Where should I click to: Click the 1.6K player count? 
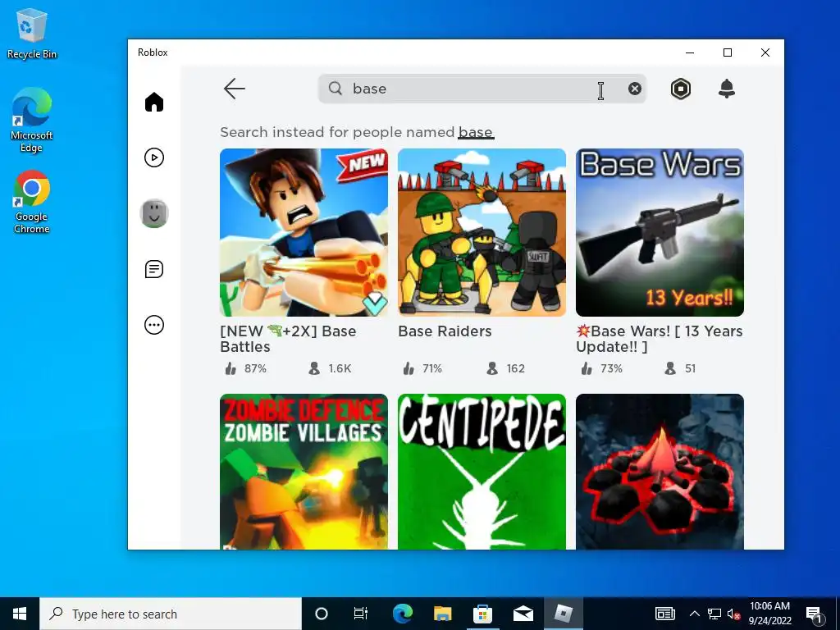pos(330,368)
